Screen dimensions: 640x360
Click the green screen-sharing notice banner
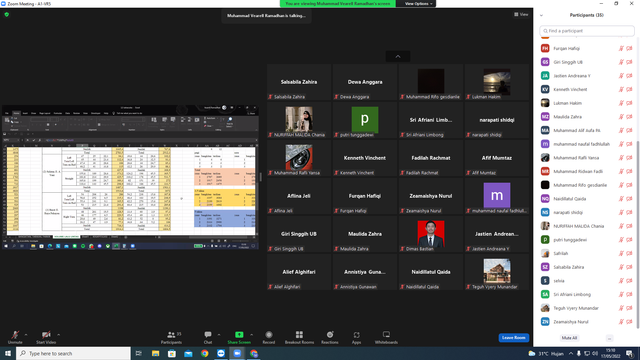pyautogui.click(x=338, y=4)
